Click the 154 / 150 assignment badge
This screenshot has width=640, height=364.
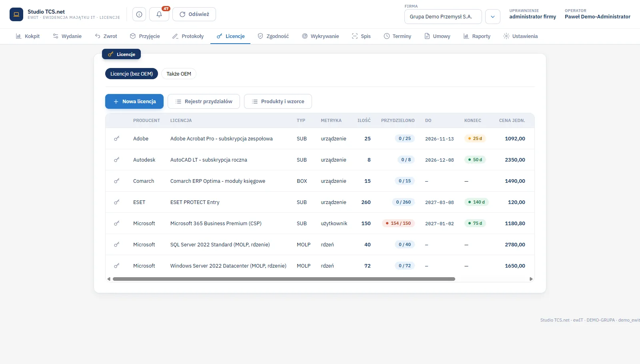(x=398, y=223)
